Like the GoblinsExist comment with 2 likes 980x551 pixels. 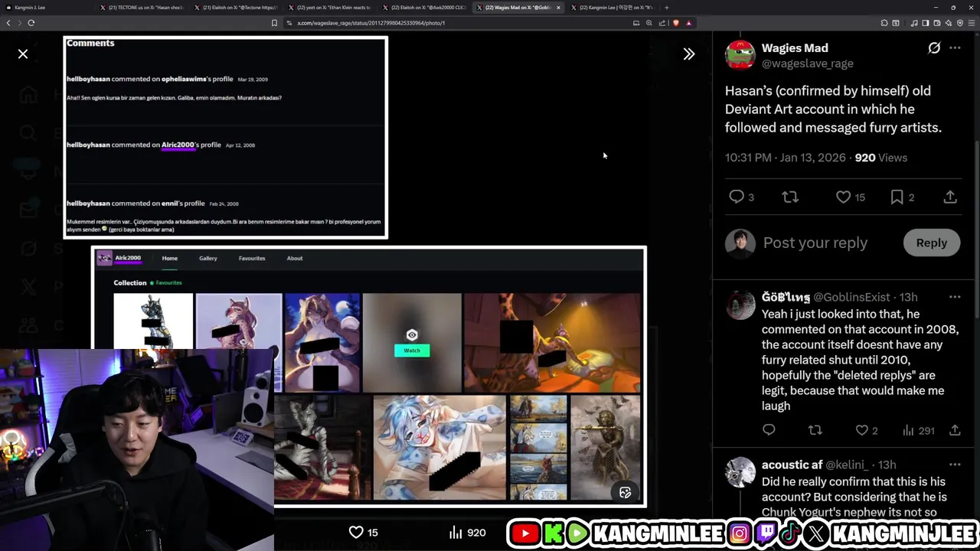861,430
